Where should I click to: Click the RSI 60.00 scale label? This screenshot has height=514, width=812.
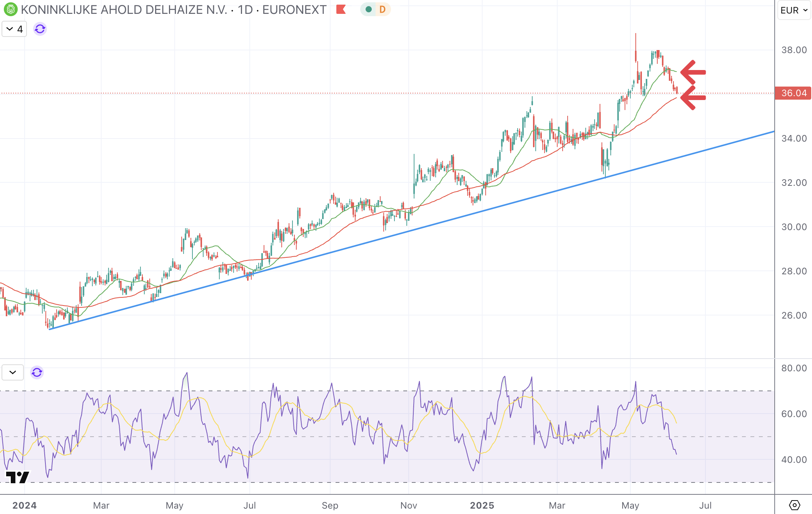pyautogui.click(x=794, y=414)
